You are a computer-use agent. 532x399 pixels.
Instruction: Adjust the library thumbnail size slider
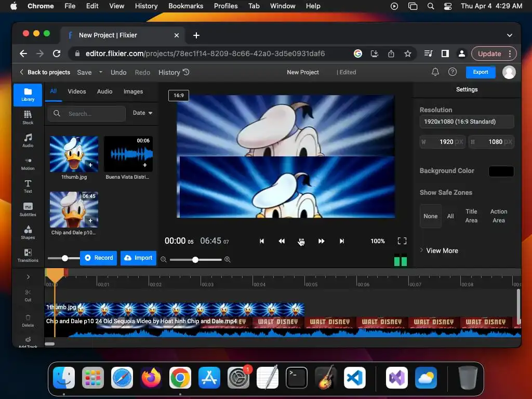click(64, 258)
